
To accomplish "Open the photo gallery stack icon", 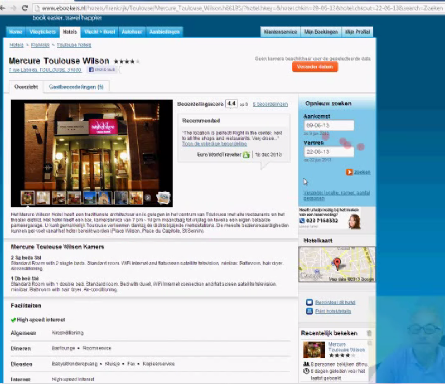I will [163, 198].
